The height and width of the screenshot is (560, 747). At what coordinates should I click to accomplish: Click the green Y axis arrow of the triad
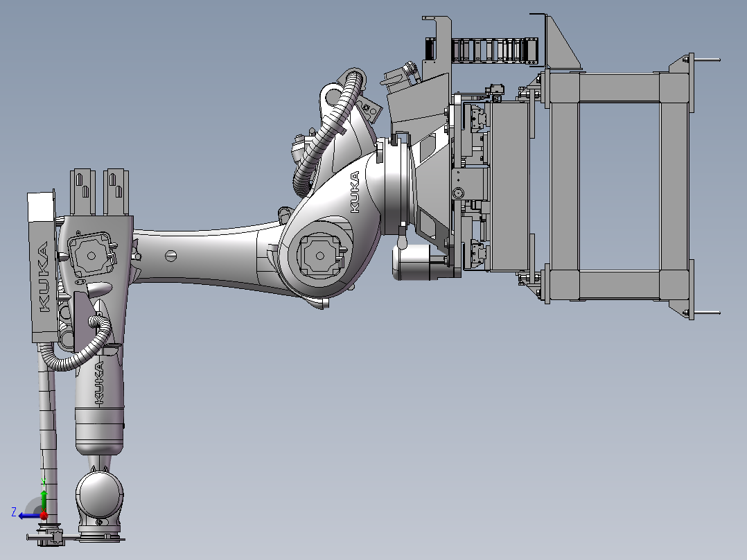[44, 498]
